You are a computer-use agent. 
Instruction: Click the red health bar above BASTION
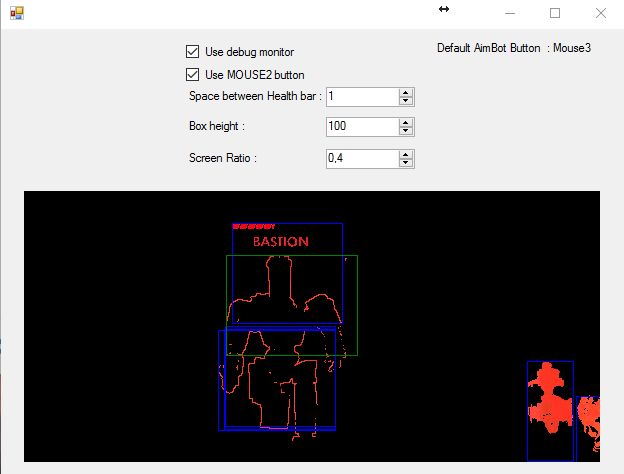(254, 226)
